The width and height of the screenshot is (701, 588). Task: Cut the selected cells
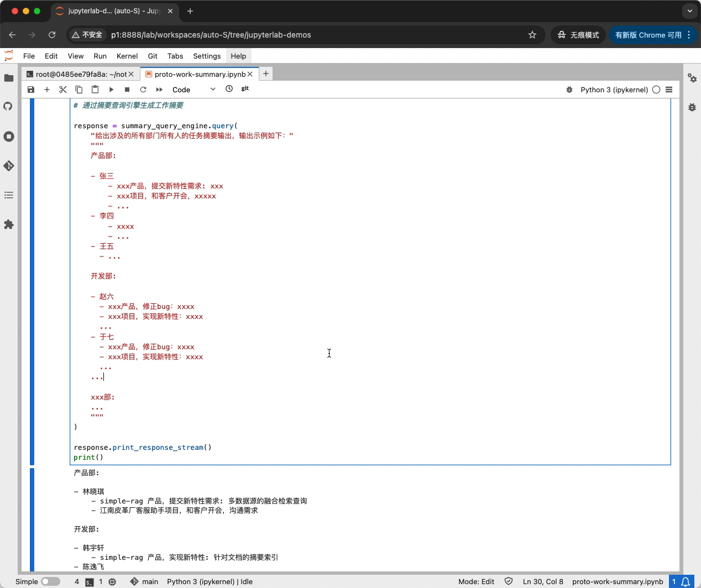[63, 90]
